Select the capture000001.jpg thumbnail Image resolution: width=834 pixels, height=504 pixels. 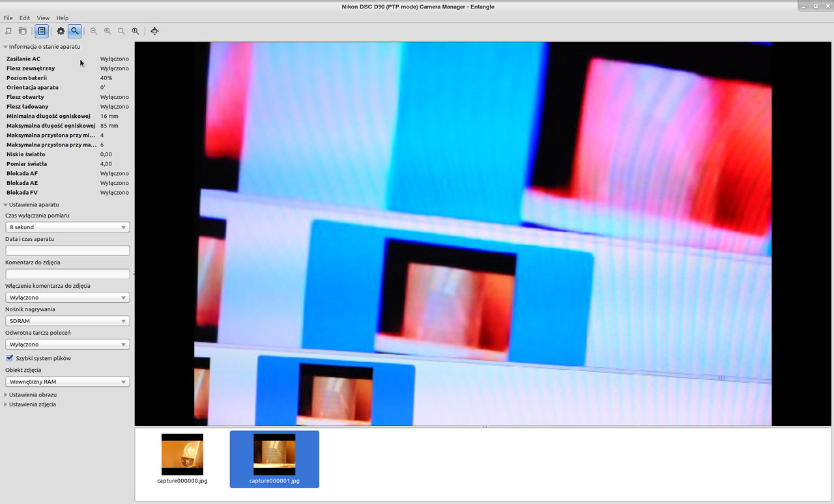[x=274, y=458]
